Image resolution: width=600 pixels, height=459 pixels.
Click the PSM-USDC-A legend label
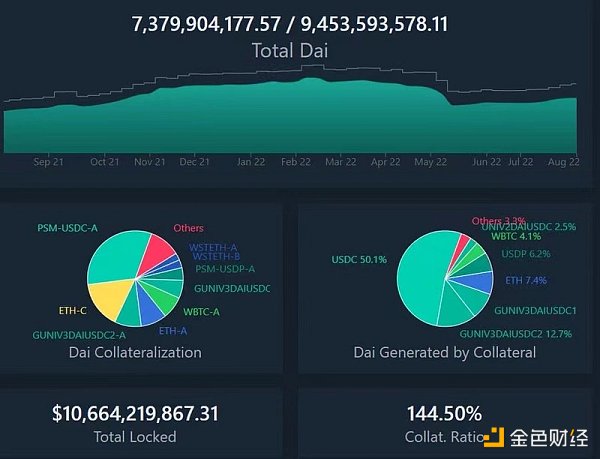pos(67,228)
